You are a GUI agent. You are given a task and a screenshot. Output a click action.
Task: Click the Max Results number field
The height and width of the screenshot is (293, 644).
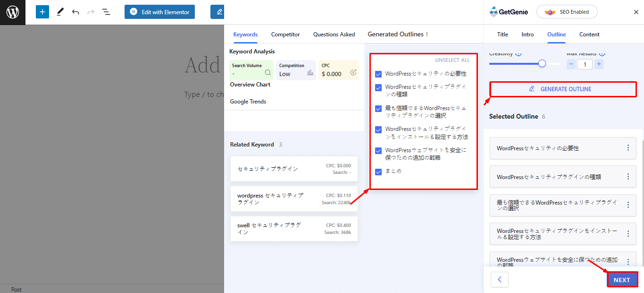(585, 64)
